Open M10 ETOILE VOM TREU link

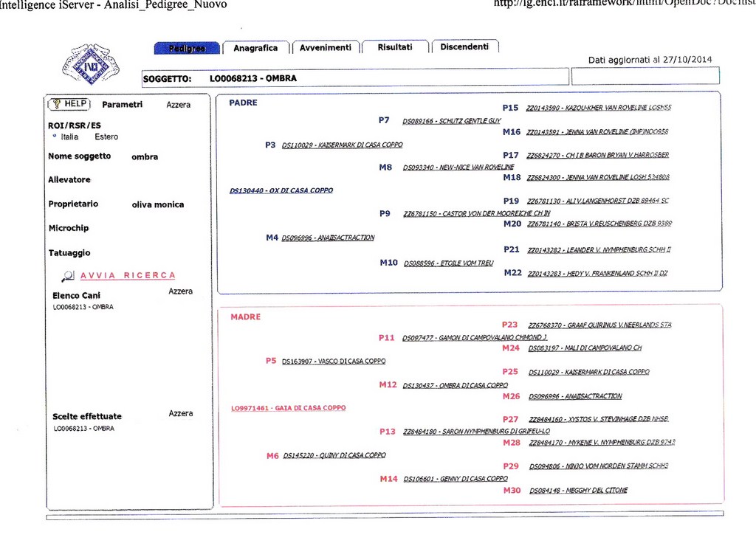coord(449,263)
